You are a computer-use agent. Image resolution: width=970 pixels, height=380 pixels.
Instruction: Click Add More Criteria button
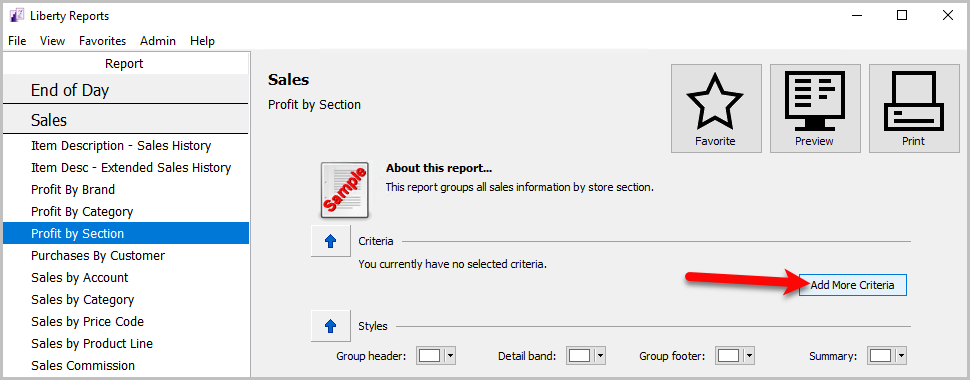852,285
